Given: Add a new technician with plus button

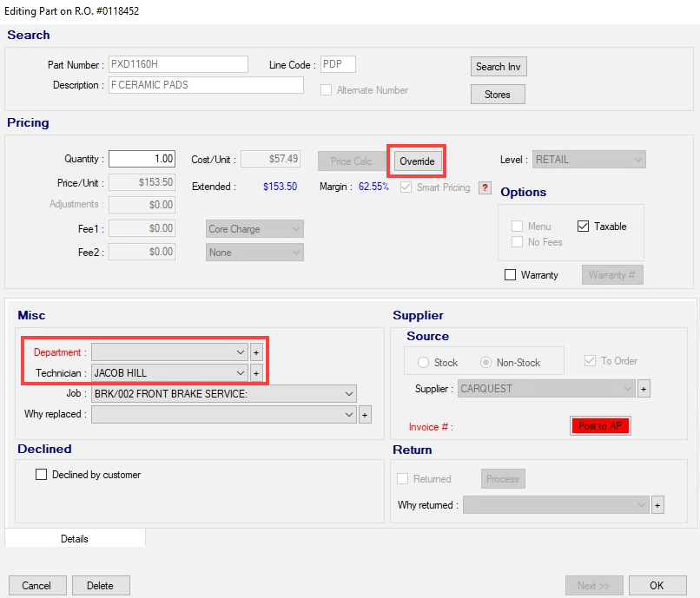Looking at the screenshot, I should tap(256, 373).
